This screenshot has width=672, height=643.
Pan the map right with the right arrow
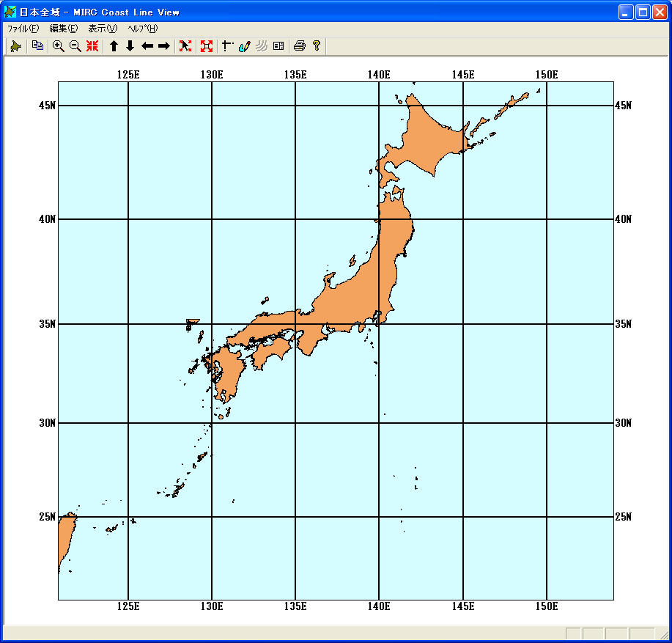coord(164,46)
